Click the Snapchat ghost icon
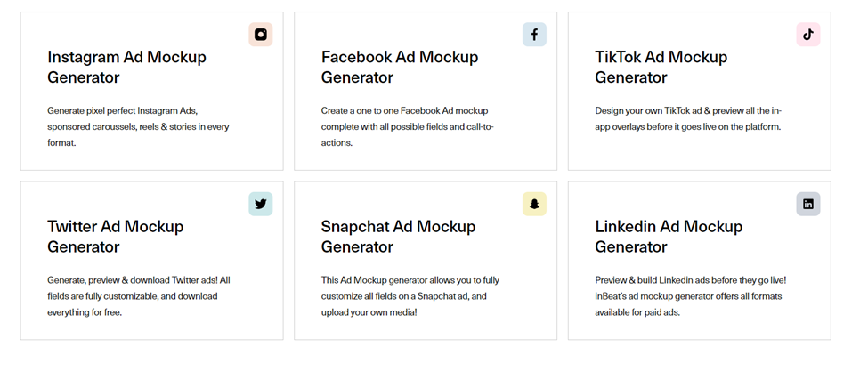The image size is (868, 371). tap(534, 204)
